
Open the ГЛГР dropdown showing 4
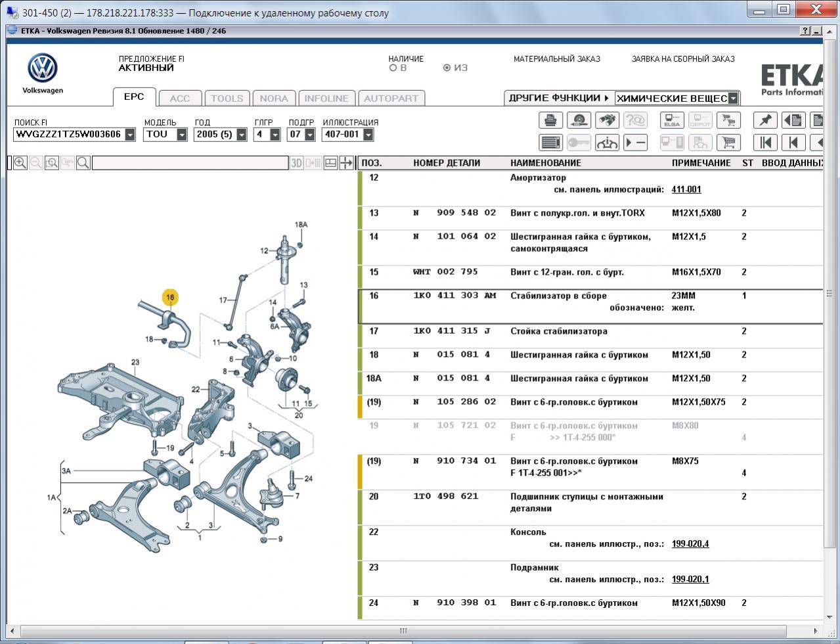276,135
